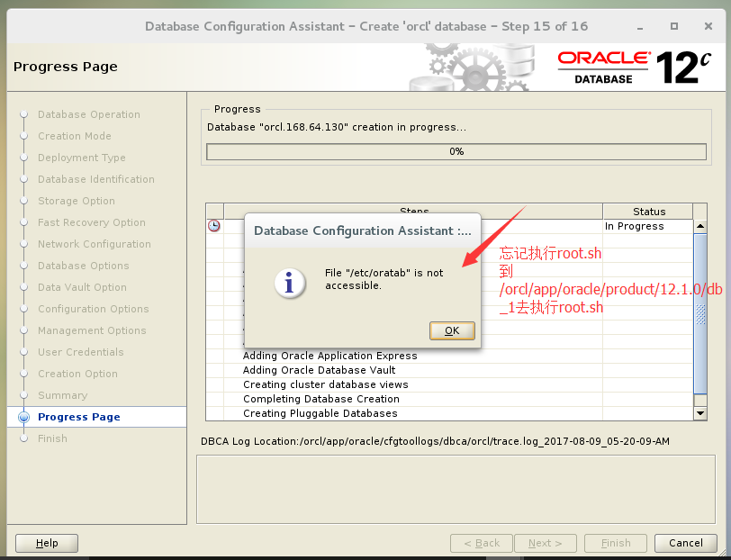Click the clock status icon in the Steps table
This screenshot has height=560, width=731.
click(213, 226)
